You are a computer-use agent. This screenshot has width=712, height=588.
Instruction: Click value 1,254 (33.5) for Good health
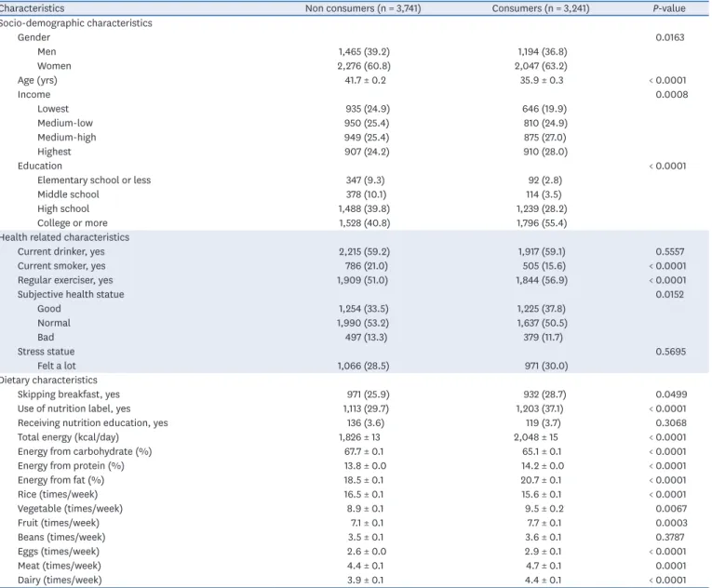pyautogui.click(x=363, y=309)
